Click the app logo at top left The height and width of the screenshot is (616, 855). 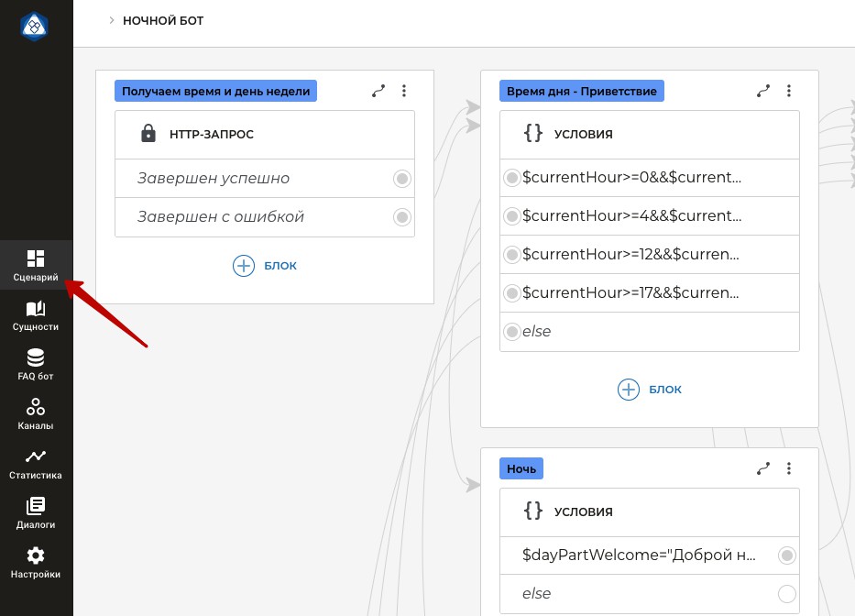coord(35,26)
